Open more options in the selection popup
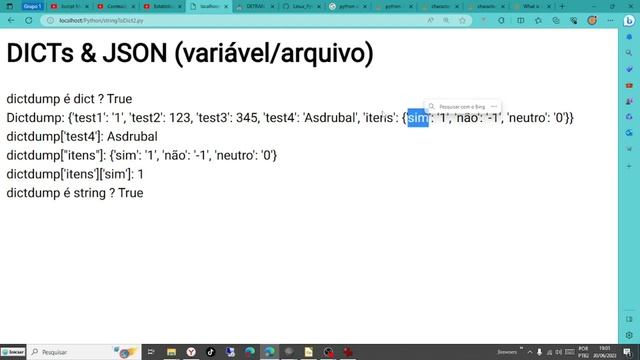Viewport: 640px width, 360px height. click(494, 107)
